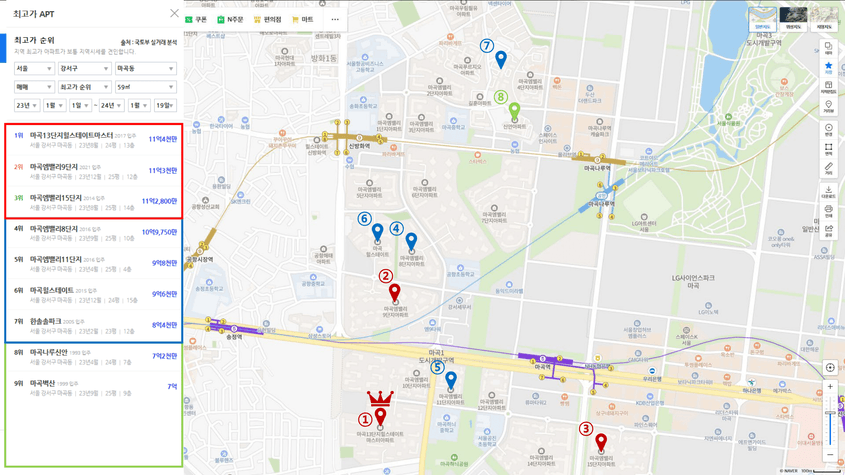The image size is (845, 475).
Task: Select the 거리 distance ruler tool
Action: [828, 169]
